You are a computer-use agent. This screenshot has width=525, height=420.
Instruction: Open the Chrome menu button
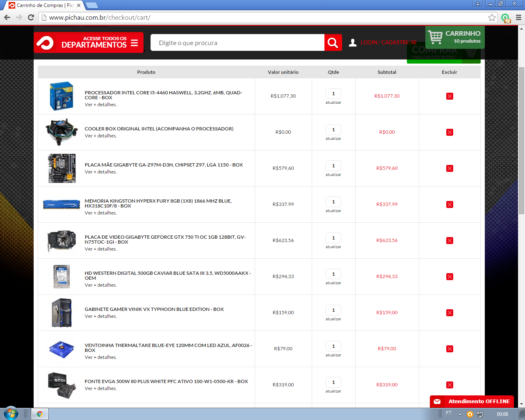pyautogui.click(x=518, y=17)
